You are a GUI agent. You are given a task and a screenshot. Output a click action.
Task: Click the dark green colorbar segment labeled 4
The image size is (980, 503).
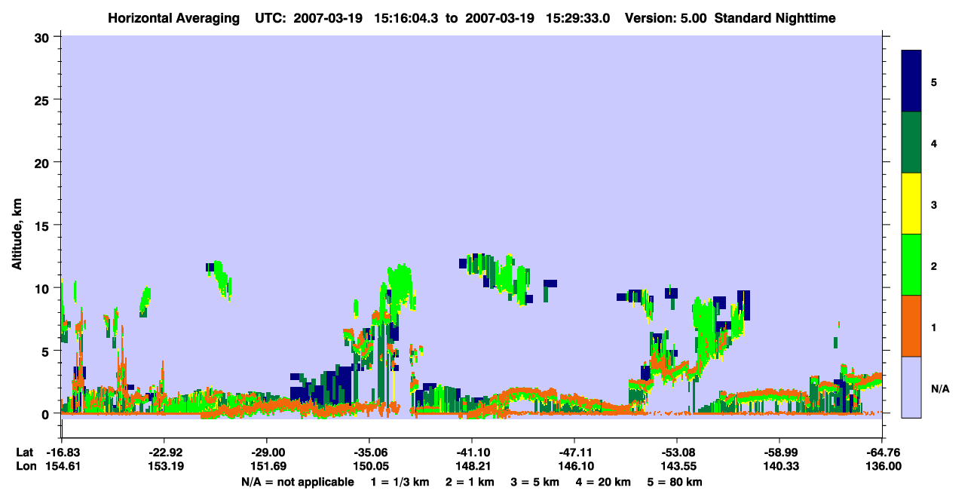tap(911, 143)
